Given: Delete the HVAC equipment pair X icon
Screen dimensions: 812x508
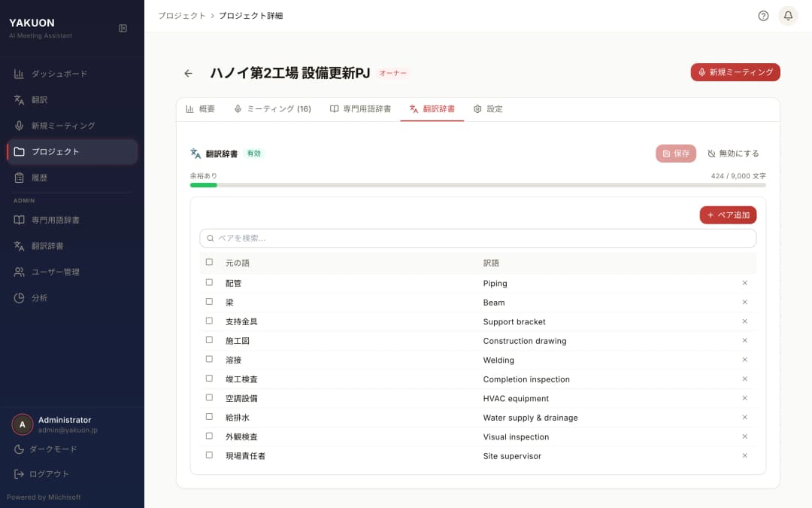Looking at the screenshot, I should pyautogui.click(x=744, y=398).
